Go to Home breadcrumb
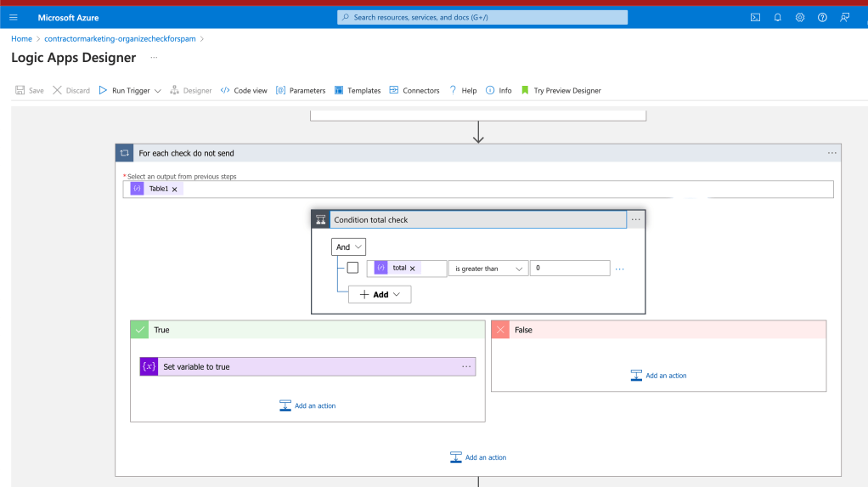 (21, 39)
